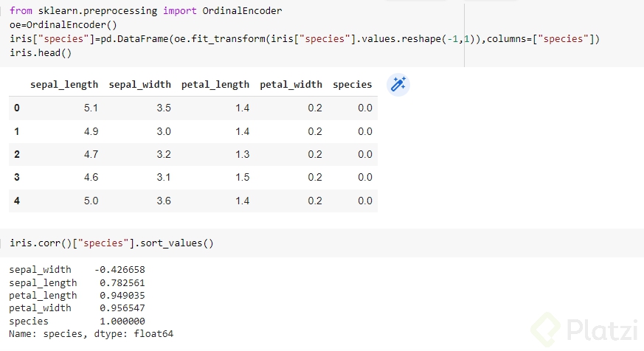The width and height of the screenshot is (644, 351).
Task: Click the sepal_width value 3.5
Action: (x=164, y=108)
